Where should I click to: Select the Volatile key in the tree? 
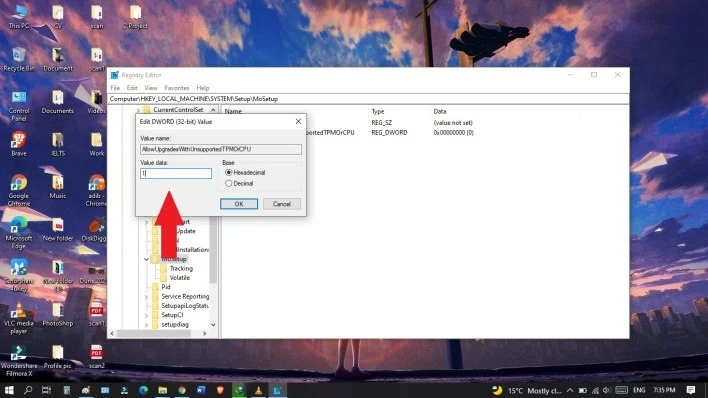point(179,278)
